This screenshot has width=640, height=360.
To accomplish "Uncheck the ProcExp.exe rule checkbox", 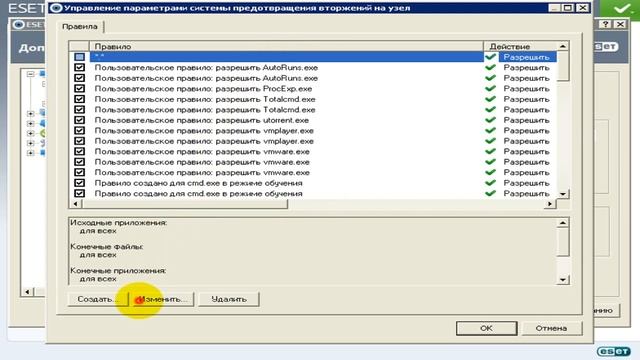I will tap(79, 89).
